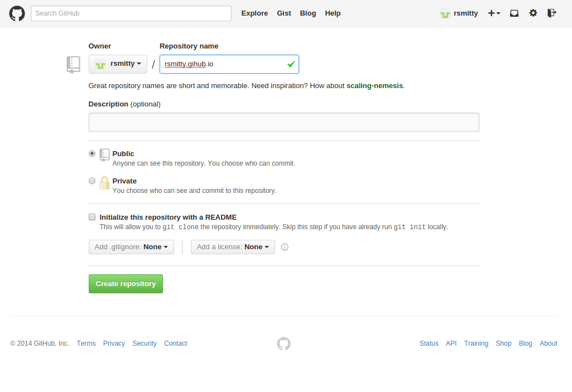Open the plus create-new menu
Viewport: 572px width, 392px height.
pyautogui.click(x=494, y=13)
